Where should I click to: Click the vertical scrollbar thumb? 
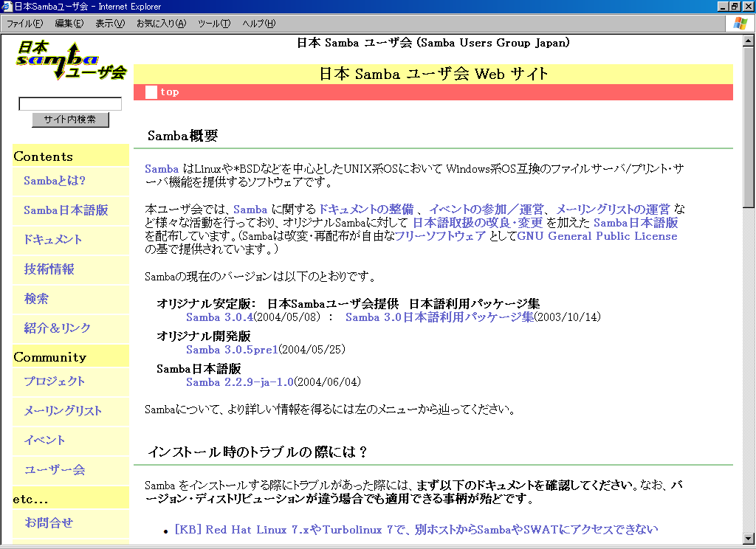[x=749, y=127]
